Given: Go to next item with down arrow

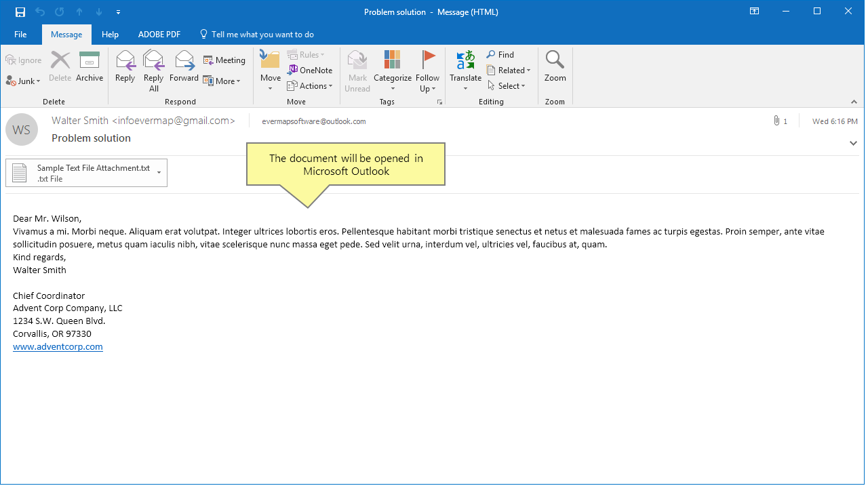Looking at the screenshot, I should pyautogui.click(x=99, y=12).
